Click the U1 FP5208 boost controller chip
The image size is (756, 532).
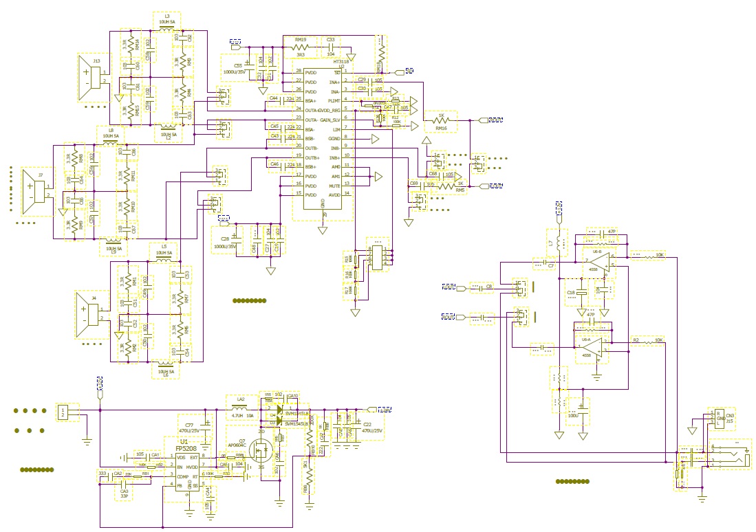pyautogui.click(x=188, y=472)
